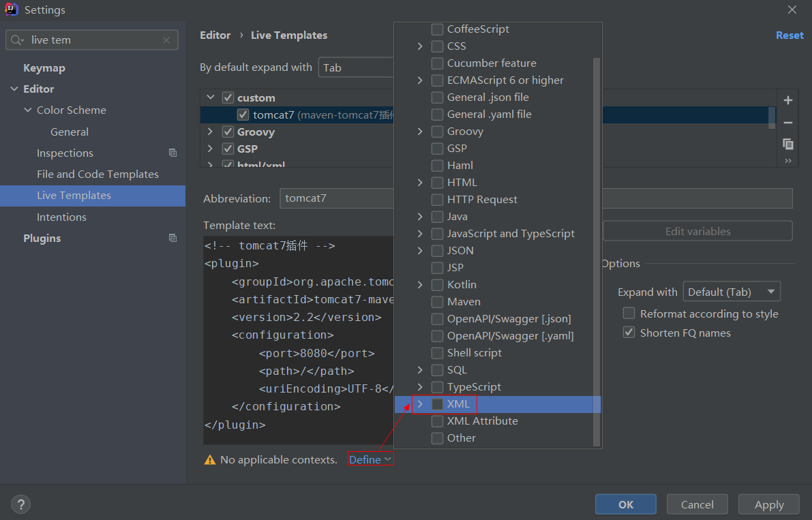Remove selected template with minus icon
812x520 pixels.
[x=787, y=123]
